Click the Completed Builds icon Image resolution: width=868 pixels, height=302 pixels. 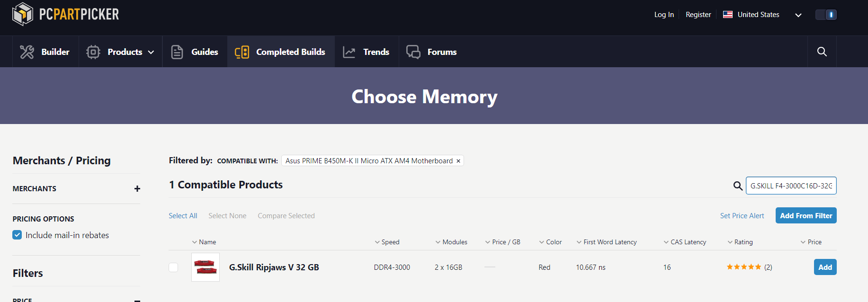(x=242, y=52)
